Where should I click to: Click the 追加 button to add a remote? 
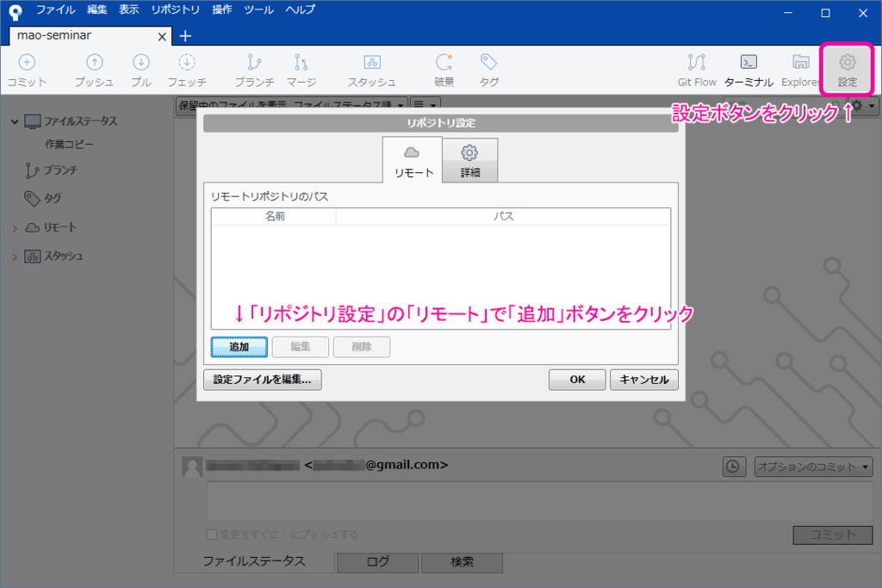(x=239, y=346)
